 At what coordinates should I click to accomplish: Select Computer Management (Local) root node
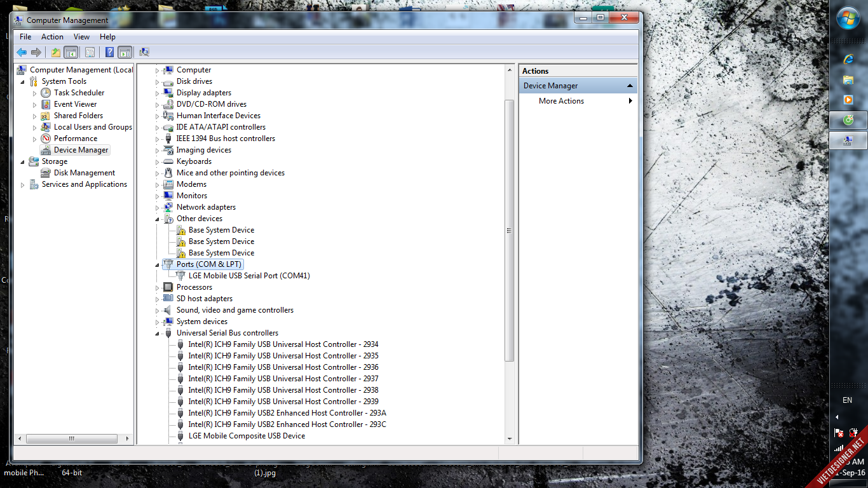pyautogui.click(x=81, y=70)
